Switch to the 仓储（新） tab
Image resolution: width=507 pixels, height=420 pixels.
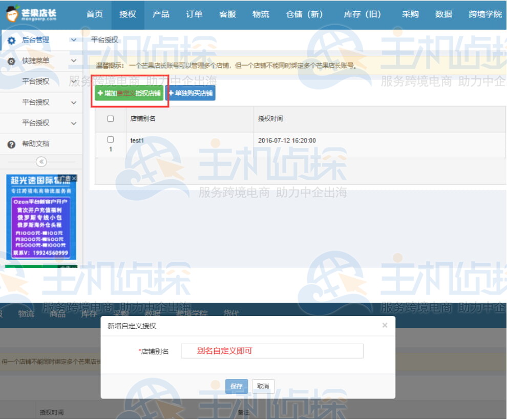pyautogui.click(x=304, y=14)
